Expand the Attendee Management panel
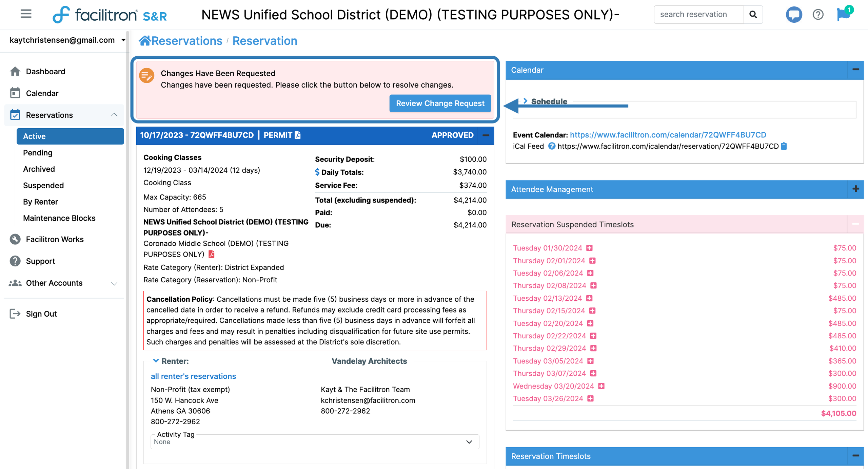This screenshot has width=868, height=469. (855, 189)
